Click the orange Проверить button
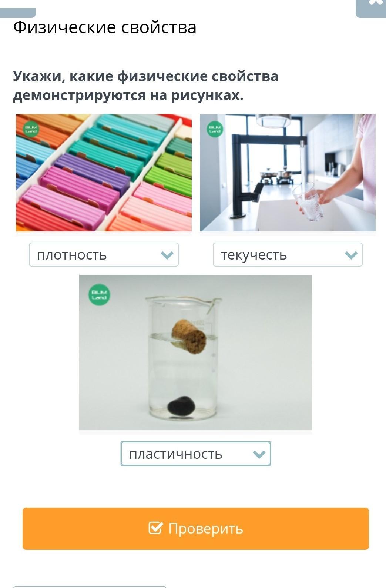The image size is (386, 588). coord(196,528)
